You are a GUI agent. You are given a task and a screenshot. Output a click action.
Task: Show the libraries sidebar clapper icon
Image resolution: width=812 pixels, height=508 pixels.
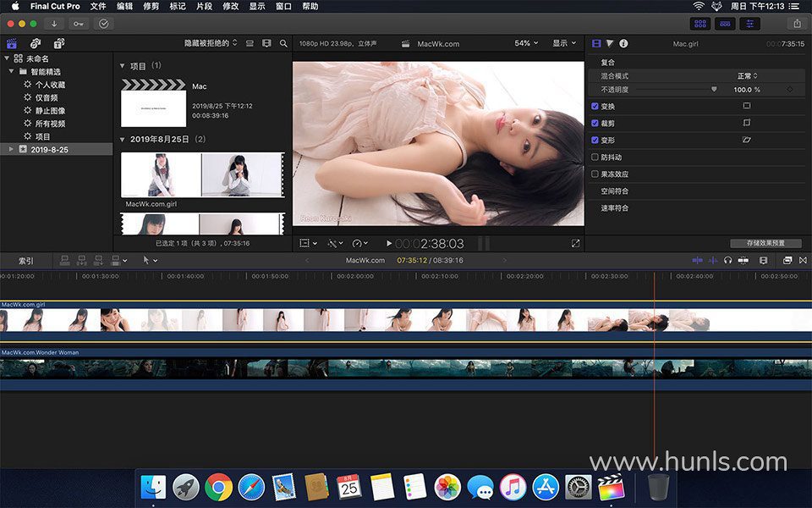click(x=11, y=43)
